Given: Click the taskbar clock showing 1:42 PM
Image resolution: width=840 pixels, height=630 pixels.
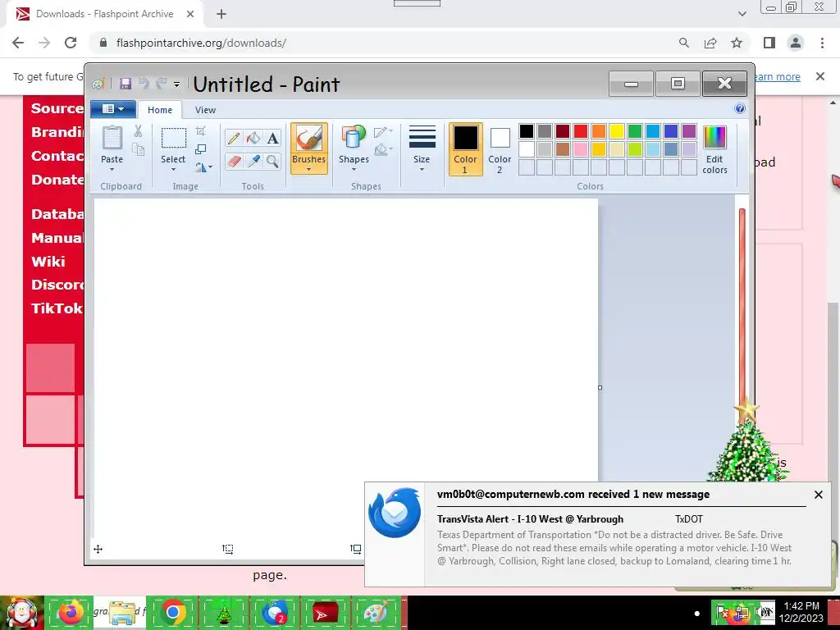Looking at the screenshot, I should point(801,612).
